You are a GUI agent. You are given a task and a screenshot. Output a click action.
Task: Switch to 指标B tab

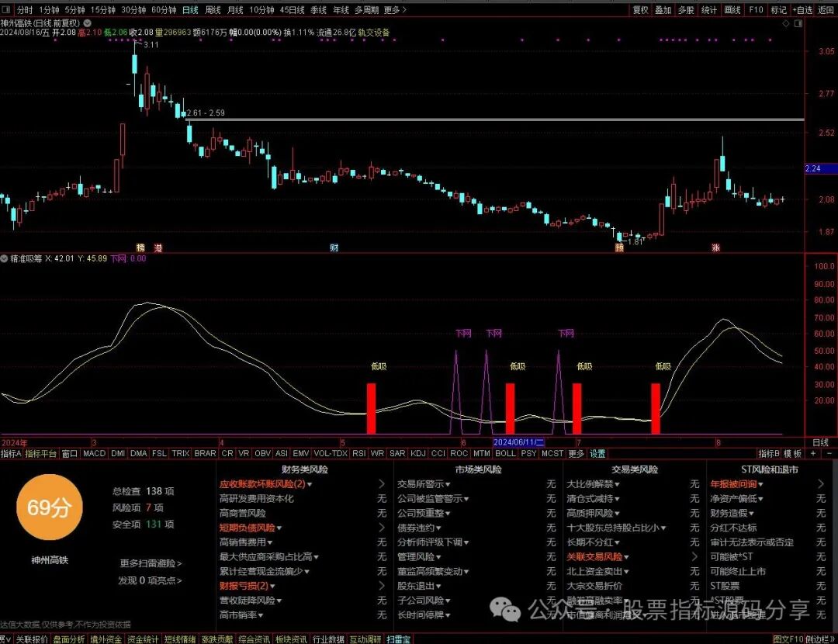point(768,453)
